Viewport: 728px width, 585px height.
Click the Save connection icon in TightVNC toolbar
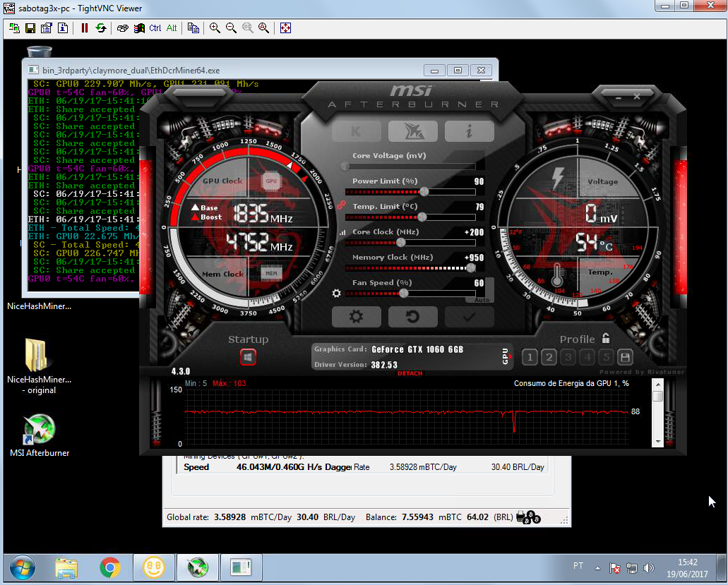pos(30,28)
